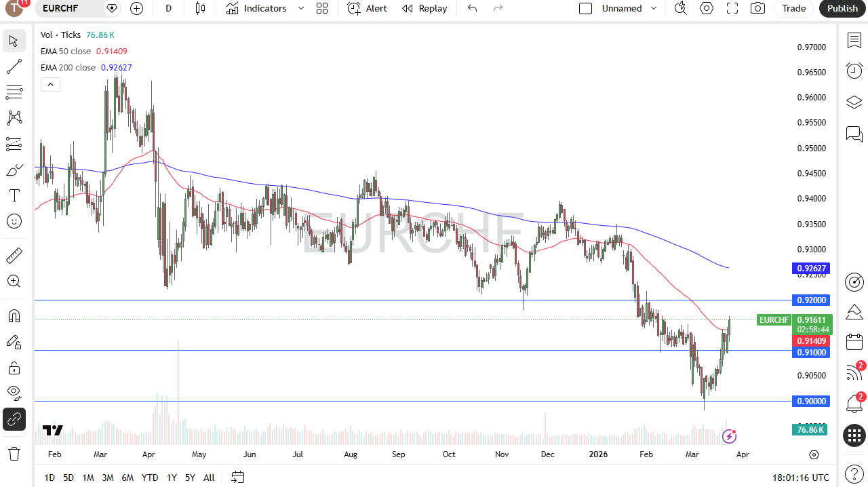Select the All time range
The height and width of the screenshot is (487, 868).
[x=209, y=478]
